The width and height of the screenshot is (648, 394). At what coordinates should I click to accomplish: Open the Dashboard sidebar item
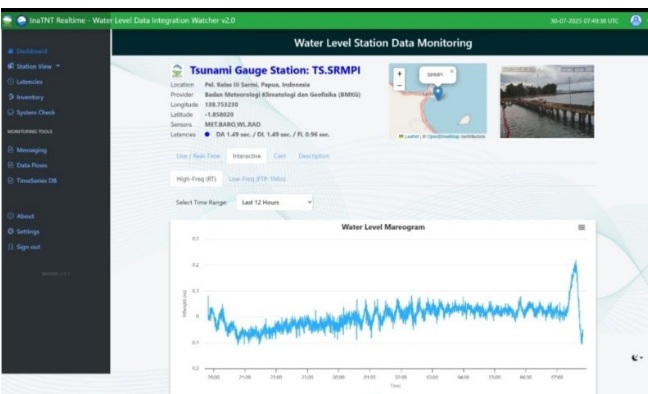tap(27, 51)
